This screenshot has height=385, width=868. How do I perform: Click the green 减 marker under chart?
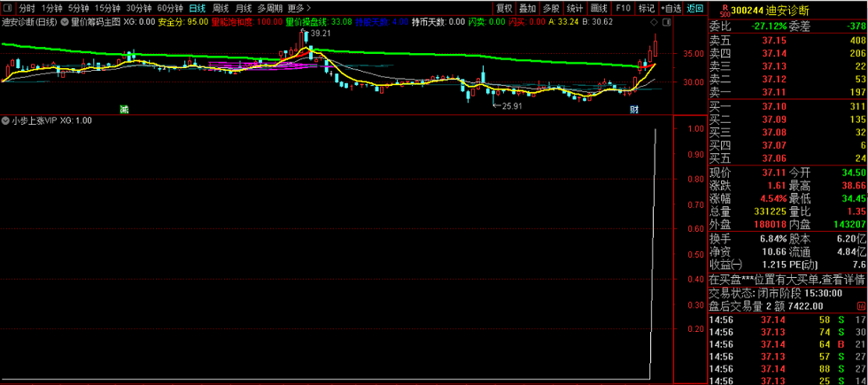click(125, 109)
